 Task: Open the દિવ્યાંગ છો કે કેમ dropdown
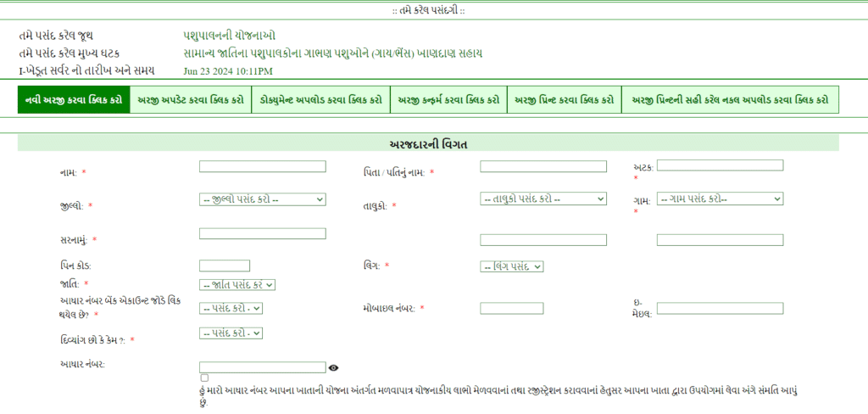pyautogui.click(x=231, y=333)
